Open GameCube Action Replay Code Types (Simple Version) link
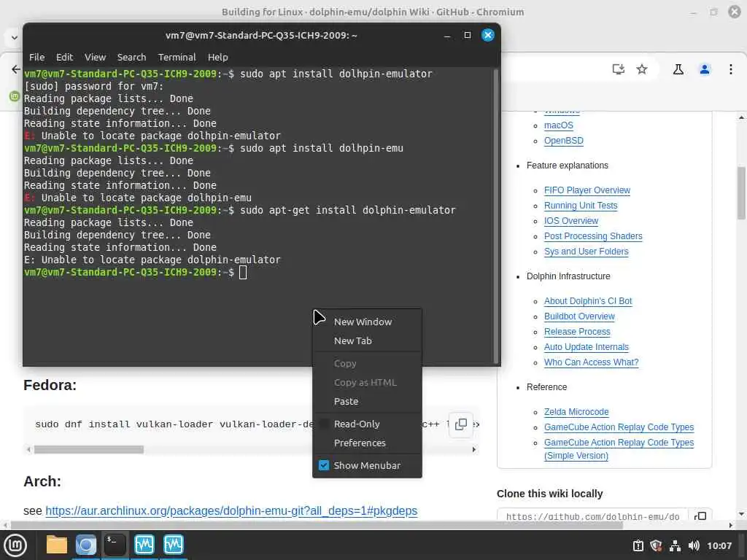The width and height of the screenshot is (747, 560). pos(619,448)
